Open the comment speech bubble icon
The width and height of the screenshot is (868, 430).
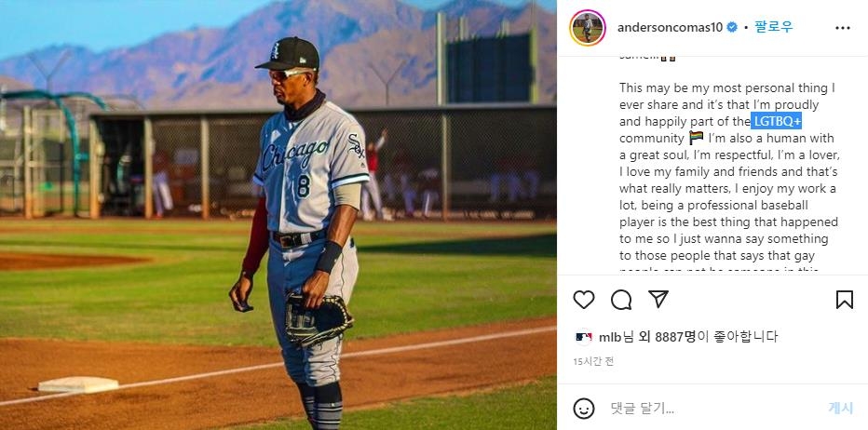click(x=621, y=300)
